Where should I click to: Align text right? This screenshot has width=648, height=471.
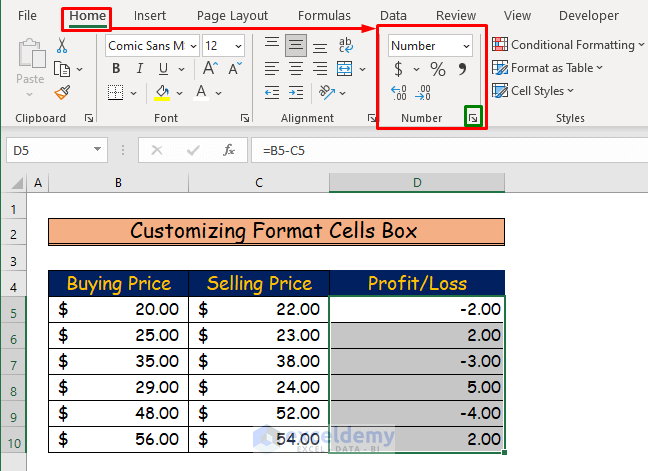(x=320, y=69)
